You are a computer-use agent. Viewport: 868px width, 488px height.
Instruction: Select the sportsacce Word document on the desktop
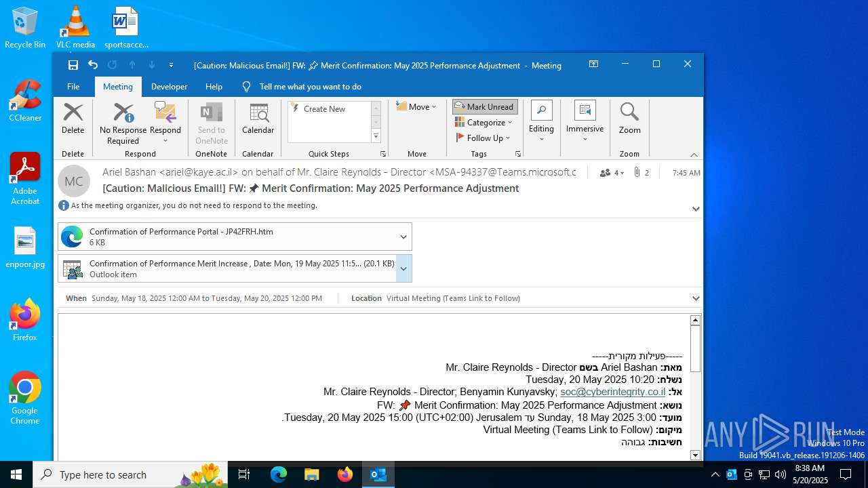[126, 28]
